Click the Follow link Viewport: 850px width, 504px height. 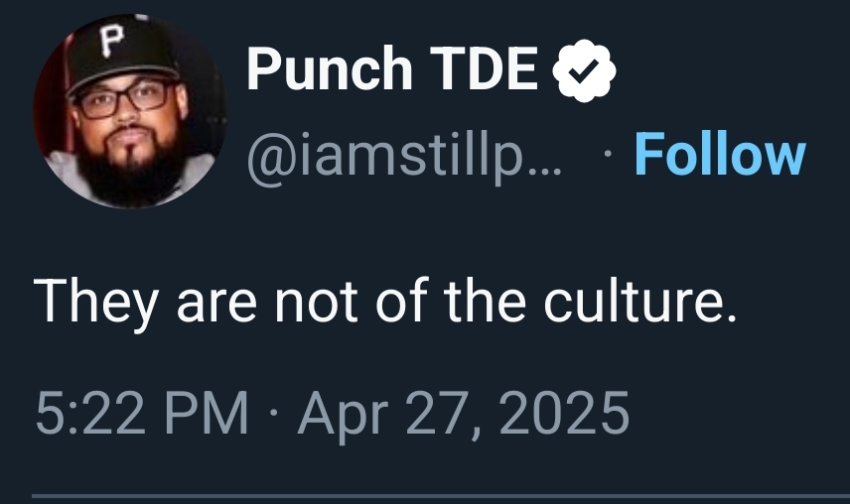[x=719, y=155]
